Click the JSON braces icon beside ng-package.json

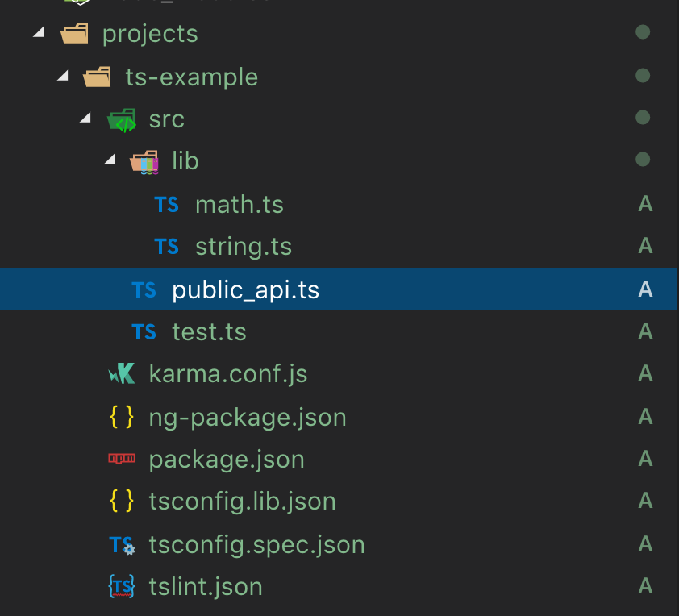pyautogui.click(x=122, y=417)
